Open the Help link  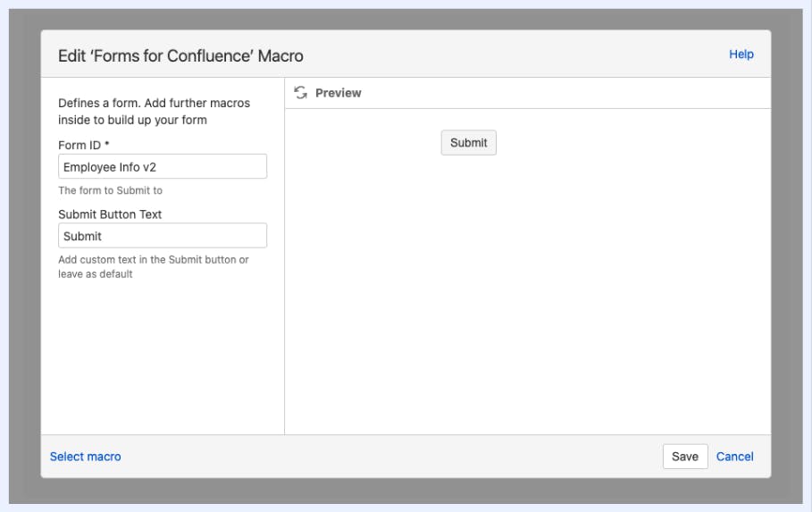click(x=741, y=55)
